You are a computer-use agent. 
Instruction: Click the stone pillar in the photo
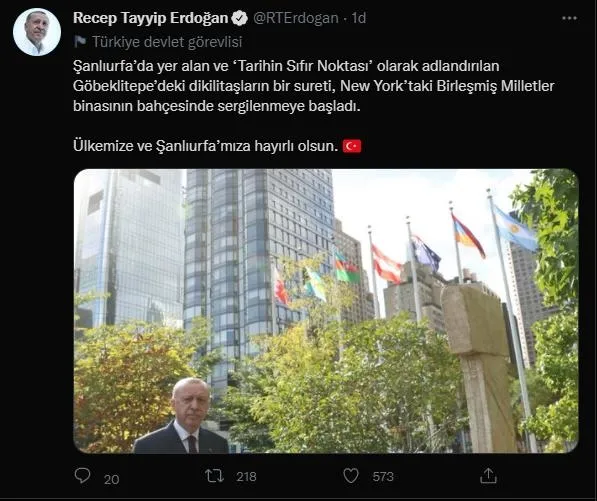[480, 367]
